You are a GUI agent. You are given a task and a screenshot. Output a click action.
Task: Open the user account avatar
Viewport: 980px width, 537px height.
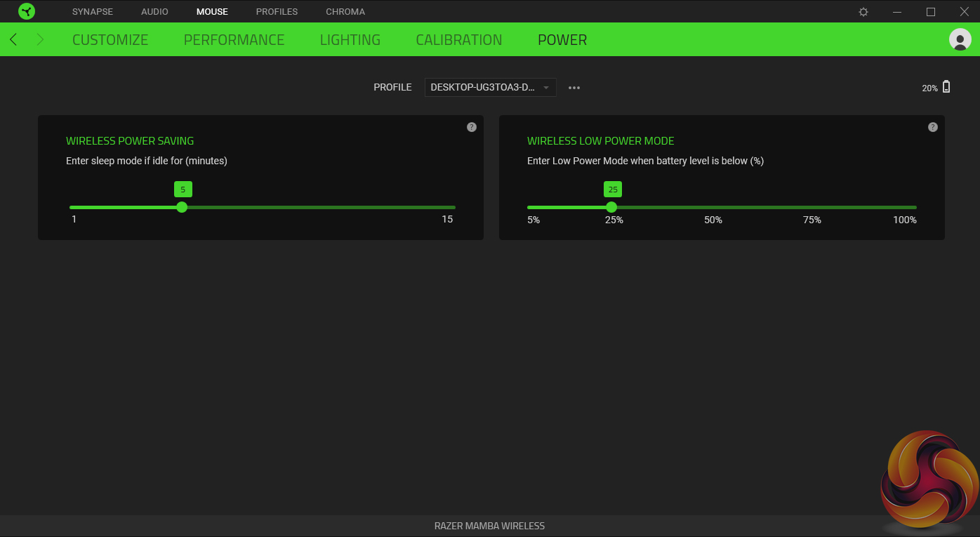(x=960, y=40)
